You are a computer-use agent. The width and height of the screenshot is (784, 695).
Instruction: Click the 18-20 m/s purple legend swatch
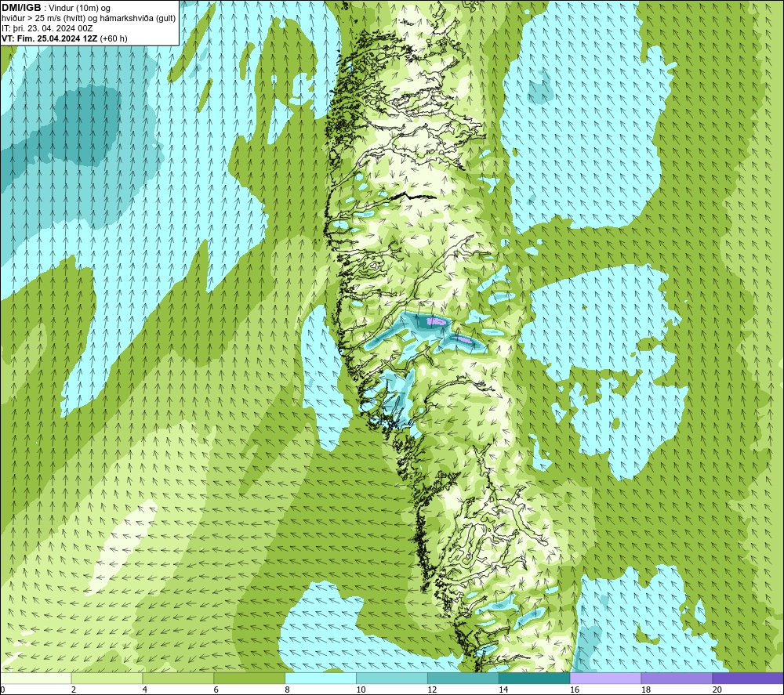point(677,678)
